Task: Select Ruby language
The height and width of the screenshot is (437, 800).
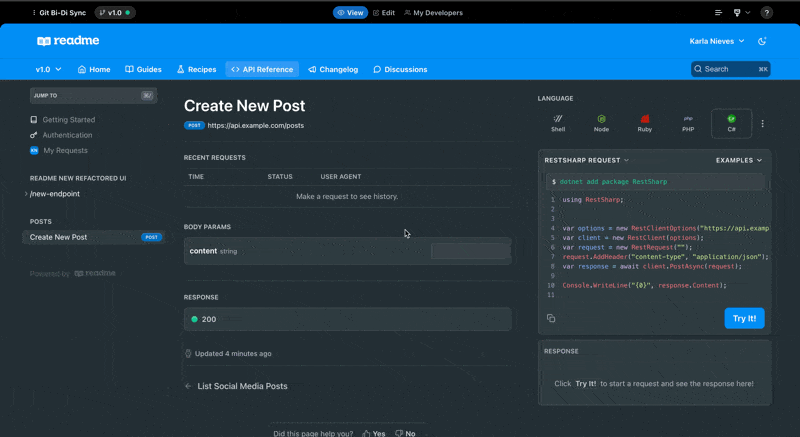Action: coord(644,123)
